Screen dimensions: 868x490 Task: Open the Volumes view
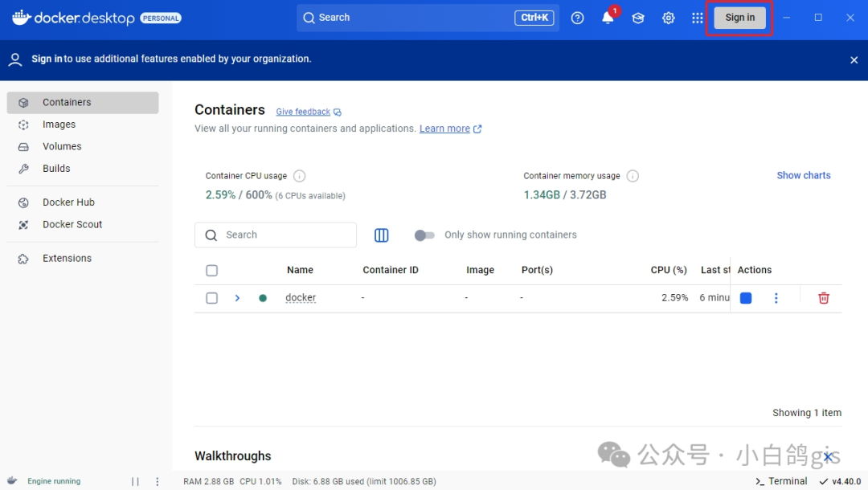coord(83,146)
